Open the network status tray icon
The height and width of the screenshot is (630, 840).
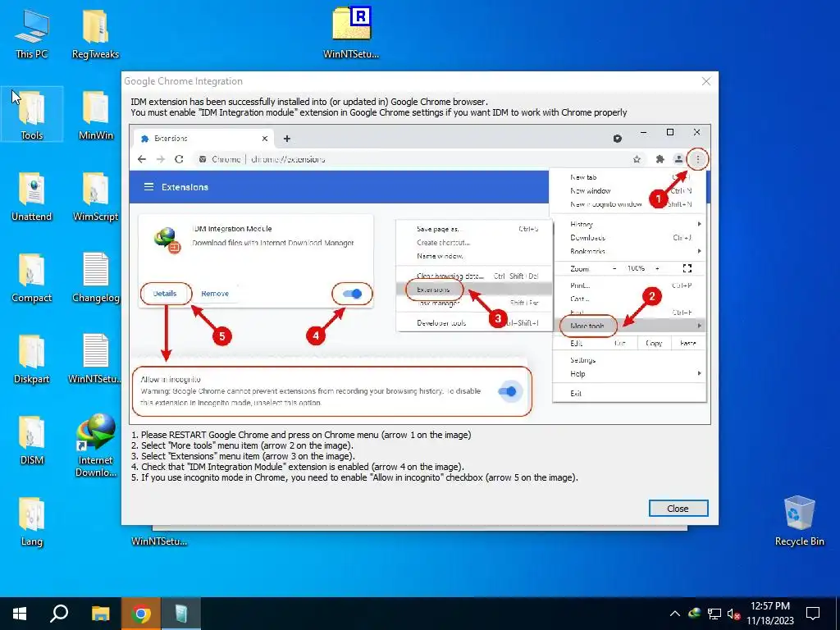714,614
